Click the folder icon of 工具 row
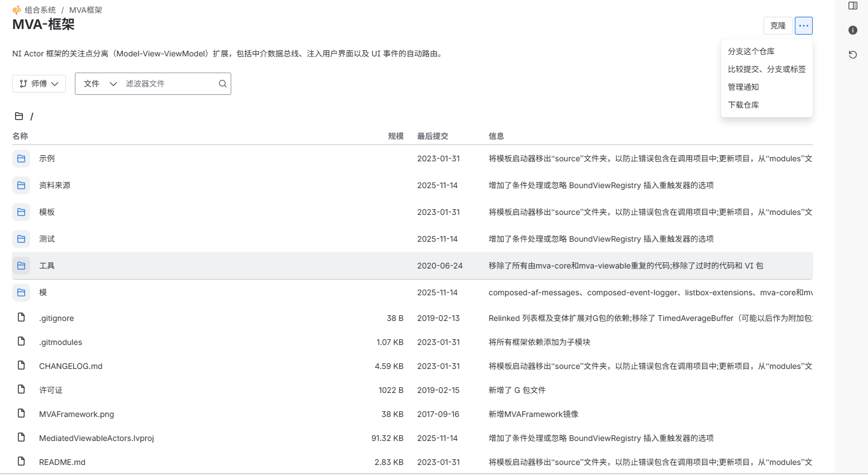Image resolution: width=868 pixels, height=475 pixels. pos(21,266)
